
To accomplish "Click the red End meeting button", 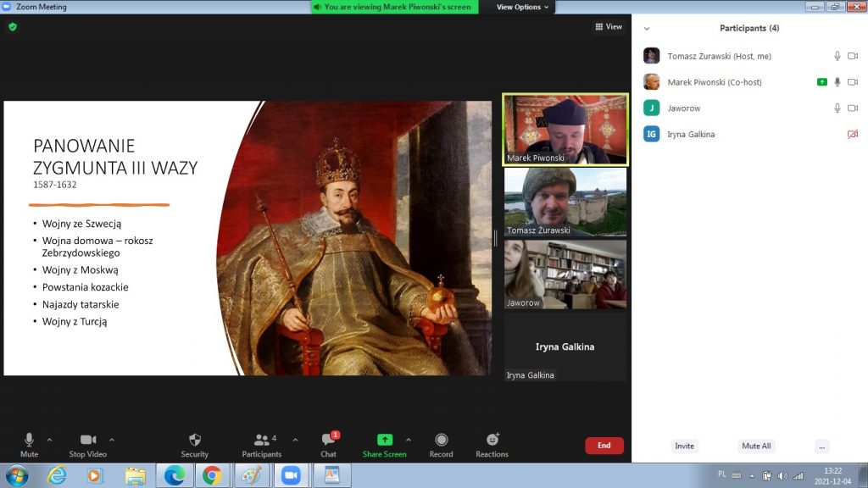I will (x=604, y=446).
